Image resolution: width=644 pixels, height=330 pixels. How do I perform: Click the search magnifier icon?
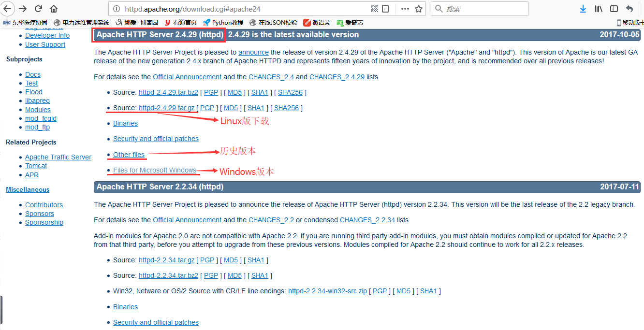(x=439, y=9)
